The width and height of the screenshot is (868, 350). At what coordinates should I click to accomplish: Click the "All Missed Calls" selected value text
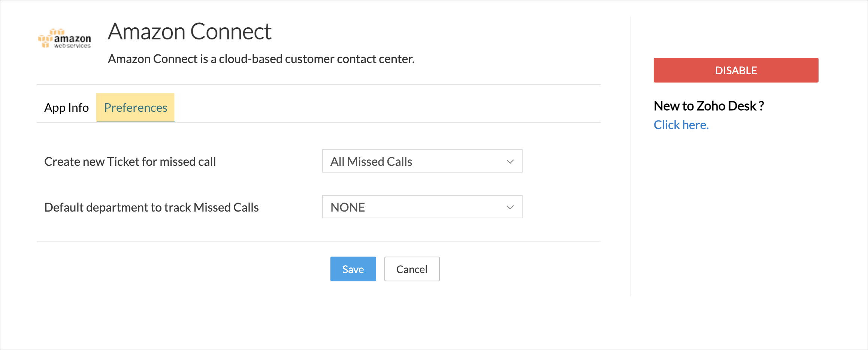pyautogui.click(x=371, y=162)
